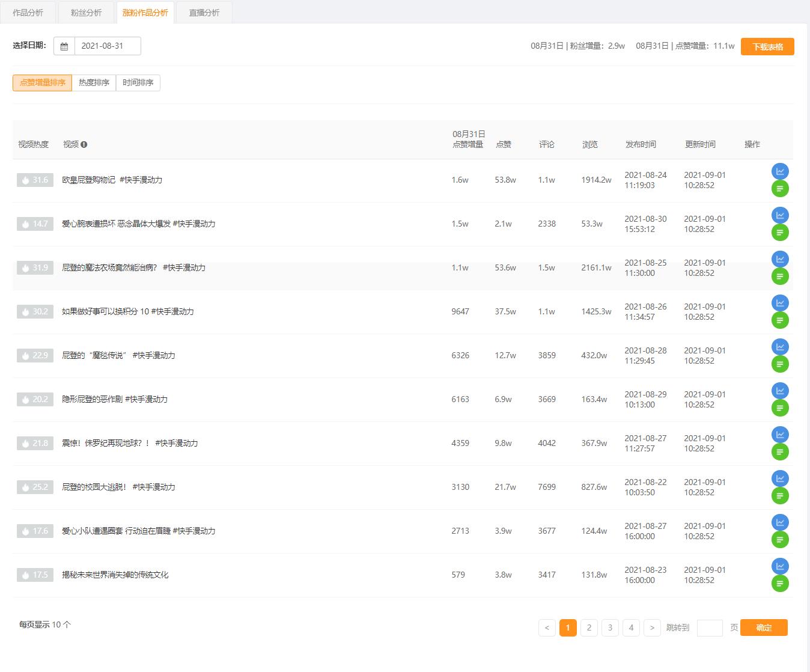Click the 浏览 column header

590,144
